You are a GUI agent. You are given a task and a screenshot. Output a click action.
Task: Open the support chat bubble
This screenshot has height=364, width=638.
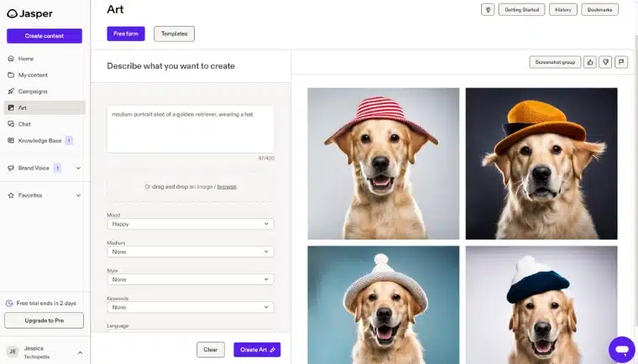coord(622,350)
